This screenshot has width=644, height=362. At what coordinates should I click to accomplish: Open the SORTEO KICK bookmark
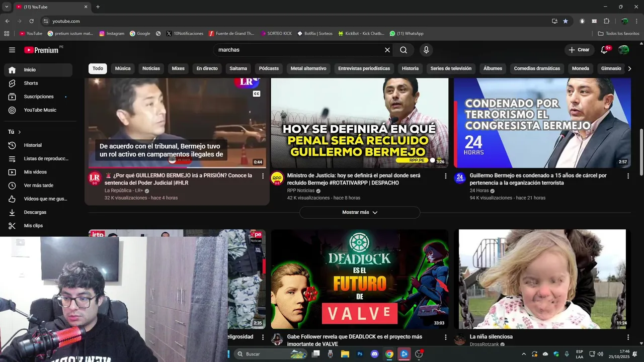(x=276, y=34)
